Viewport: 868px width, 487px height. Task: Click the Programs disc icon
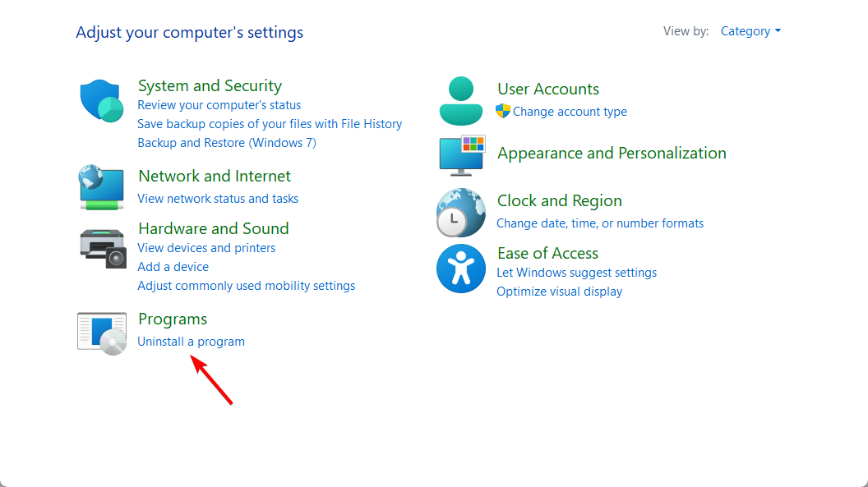(102, 333)
